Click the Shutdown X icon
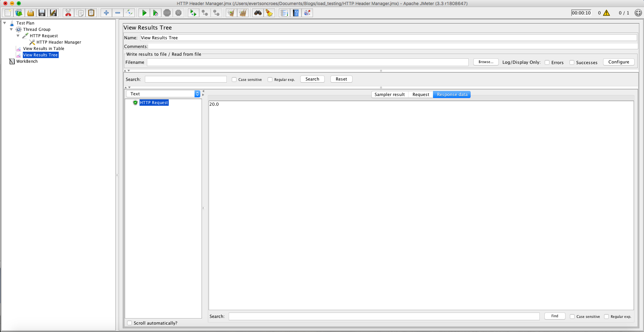 tap(178, 13)
